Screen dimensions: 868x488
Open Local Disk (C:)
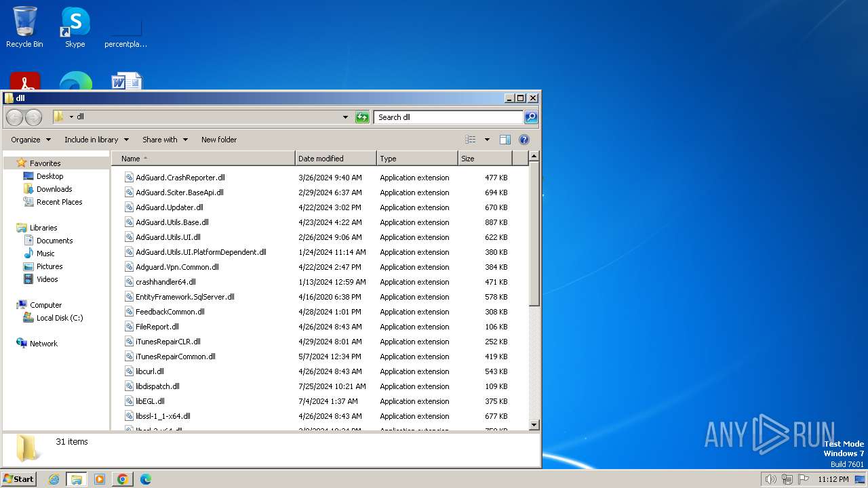coord(60,318)
